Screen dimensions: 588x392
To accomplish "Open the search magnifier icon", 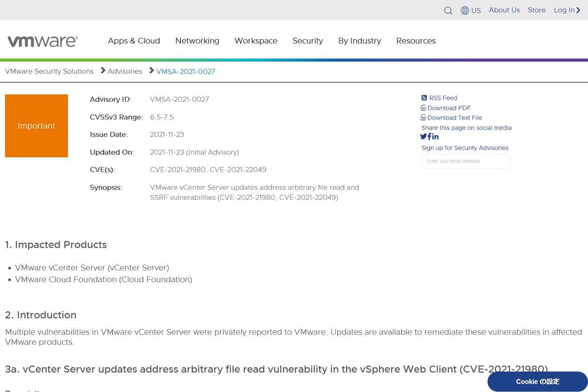I will [448, 10].
